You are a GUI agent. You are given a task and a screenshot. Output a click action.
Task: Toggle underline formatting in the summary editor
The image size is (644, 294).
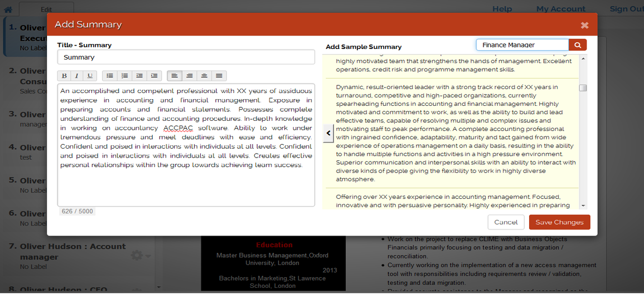click(x=90, y=75)
